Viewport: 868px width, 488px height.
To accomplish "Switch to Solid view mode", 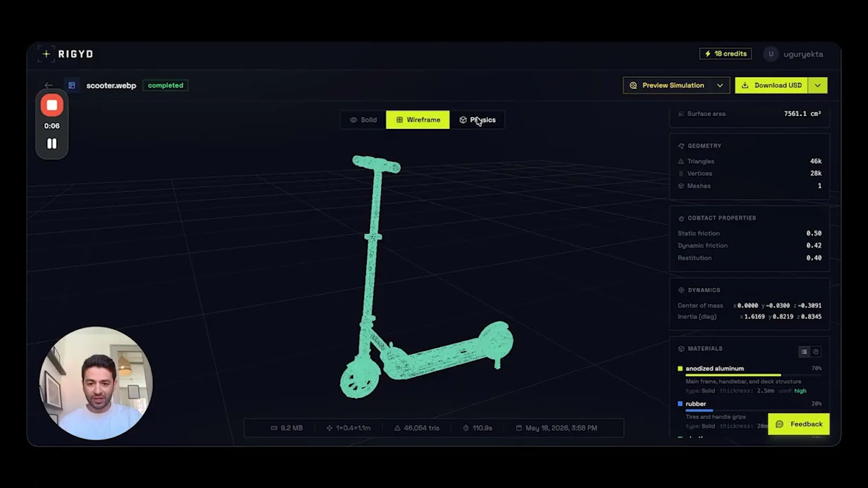I will 363,120.
